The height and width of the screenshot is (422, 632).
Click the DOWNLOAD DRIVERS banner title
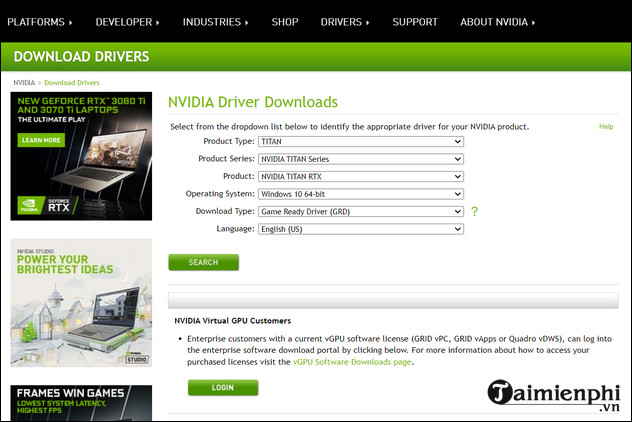click(81, 56)
